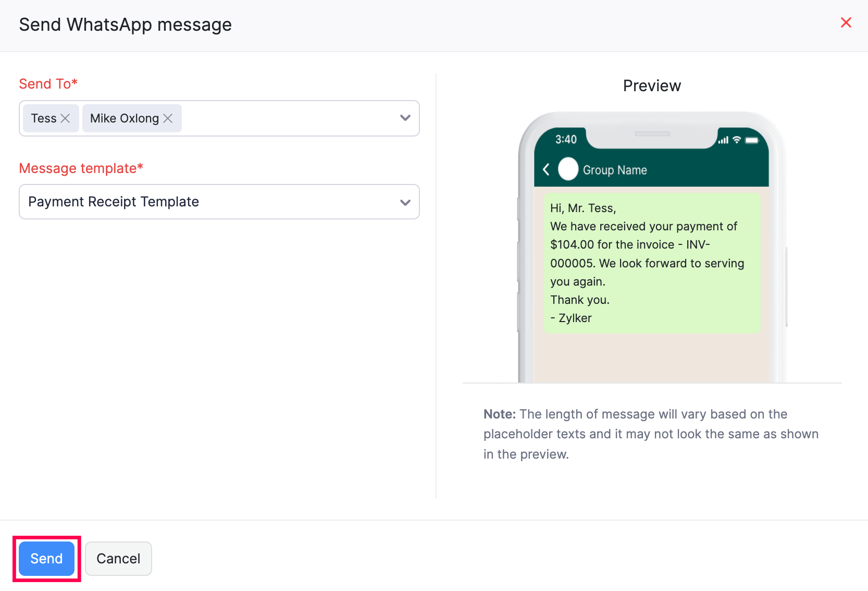This screenshot has height=591, width=868.
Task: Expand the Send To recipients dropdown
Action: (x=405, y=118)
